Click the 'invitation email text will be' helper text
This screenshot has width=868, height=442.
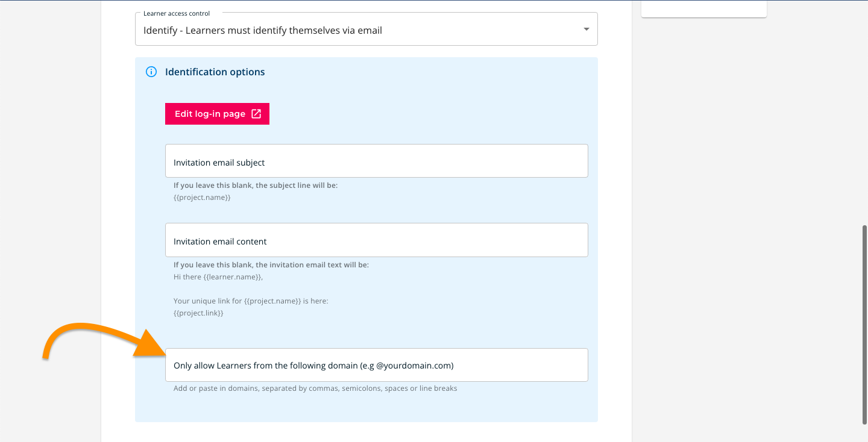[271, 265]
